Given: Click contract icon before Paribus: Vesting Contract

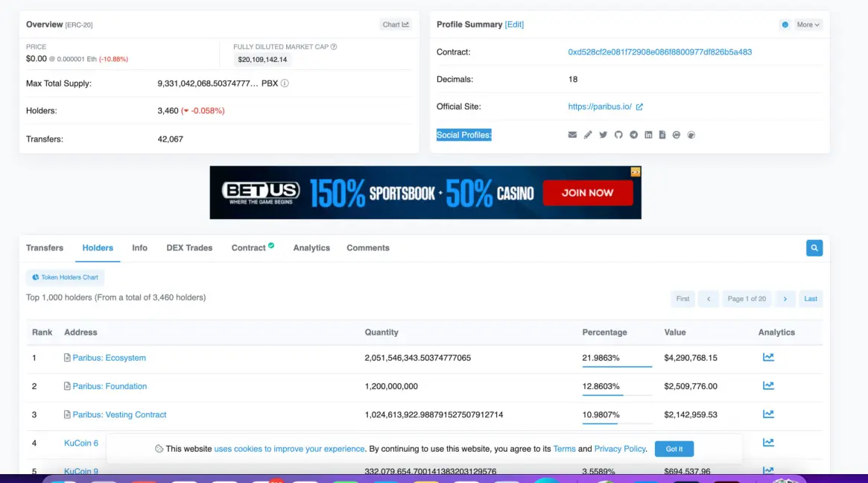Looking at the screenshot, I should (x=67, y=414).
